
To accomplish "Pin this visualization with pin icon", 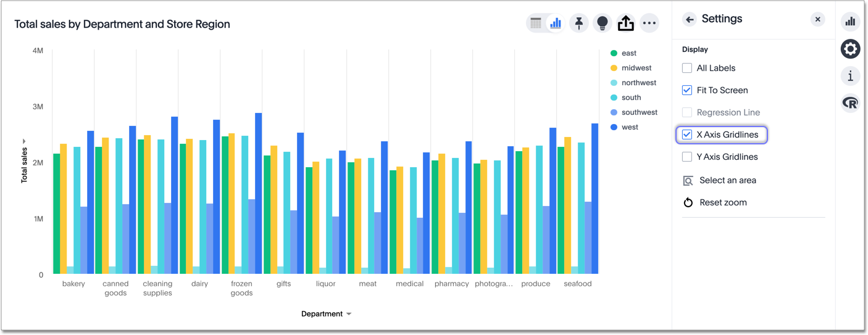I will (x=578, y=23).
